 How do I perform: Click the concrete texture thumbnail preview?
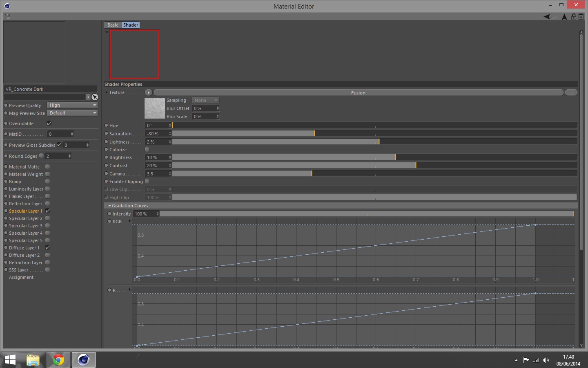[x=155, y=108]
